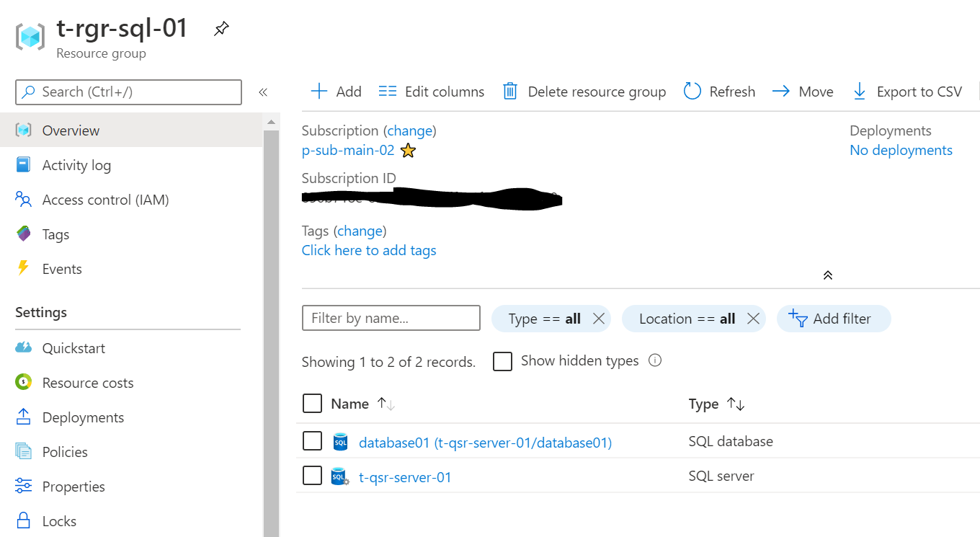Image resolution: width=980 pixels, height=537 pixels.
Task: Sort resources by Type column
Action: 716,404
